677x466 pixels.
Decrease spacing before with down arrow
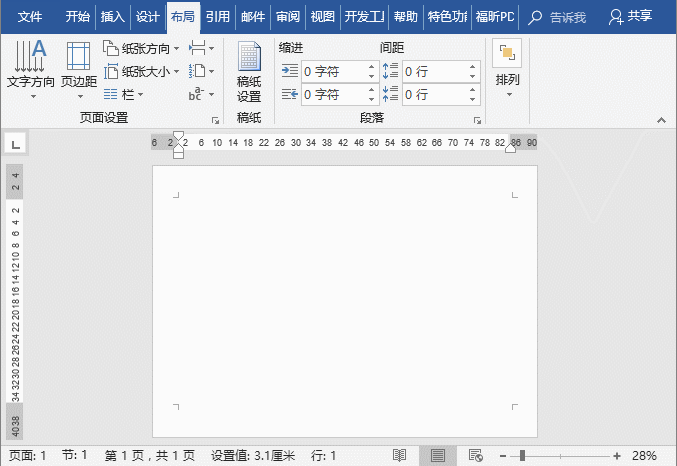[472, 76]
